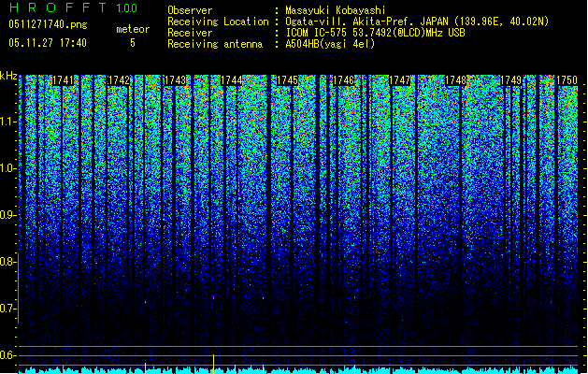
Task: Click the HROFFT 1.00 title text
Action: point(74,7)
